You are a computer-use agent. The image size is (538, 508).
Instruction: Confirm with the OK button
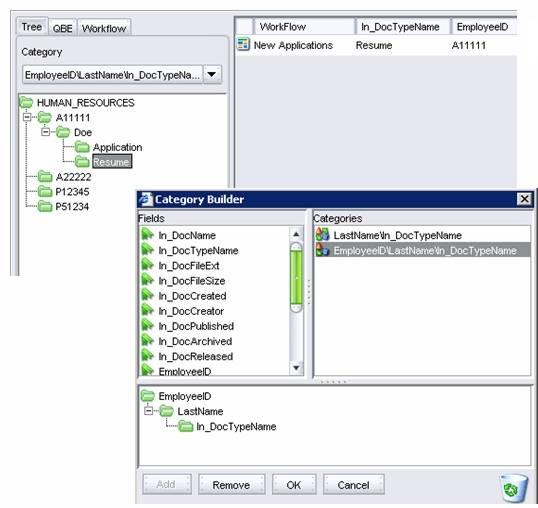pos(294,485)
